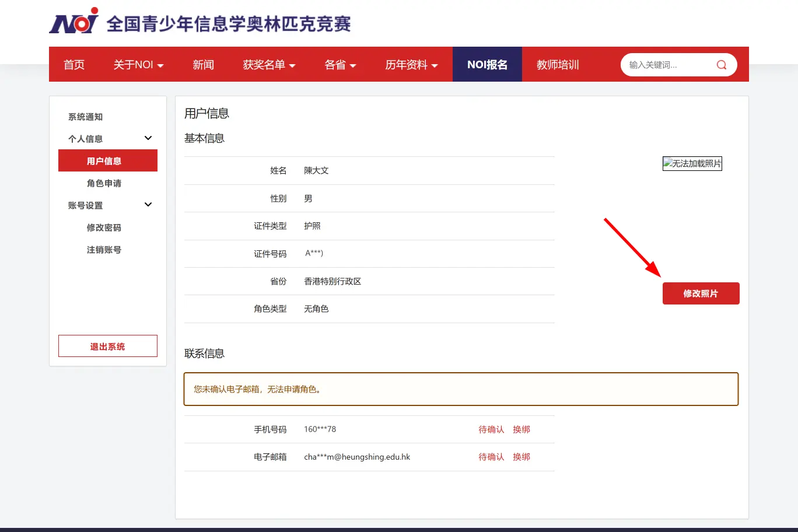Click 换绑 next to the phone number
798x532 pixels.
click(x=521, y=429)
